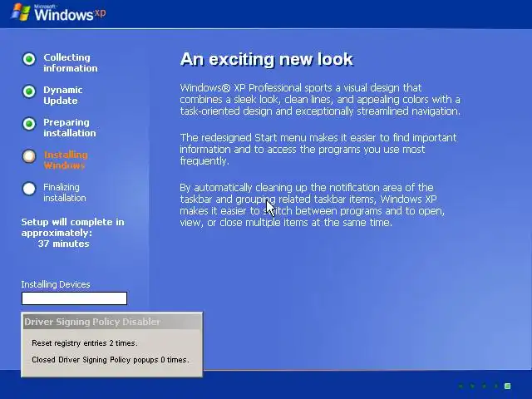This screenshot has width=532, height=399.
Task: Click the paragraph starting 'By automatically cleaning up'
Action: [313, 205]
